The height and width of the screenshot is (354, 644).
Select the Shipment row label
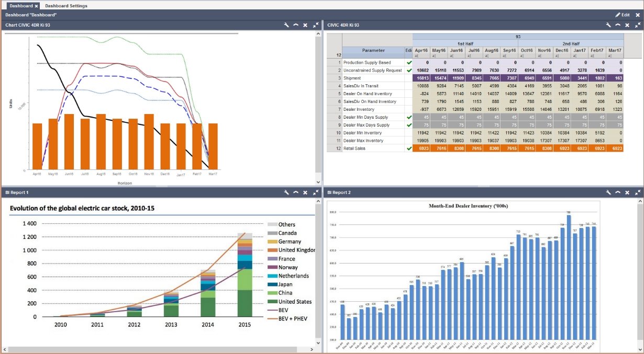pos(373,78)
